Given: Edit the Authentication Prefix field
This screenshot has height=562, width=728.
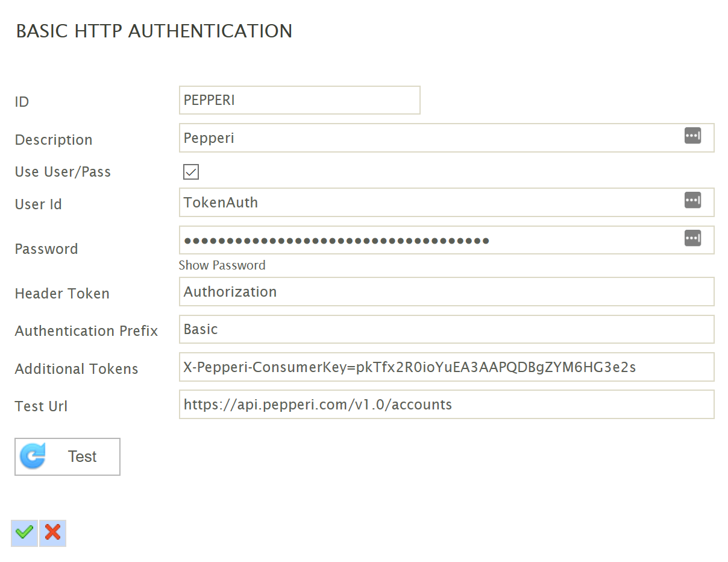Looking at the screenshot, I should pos(446,329).
